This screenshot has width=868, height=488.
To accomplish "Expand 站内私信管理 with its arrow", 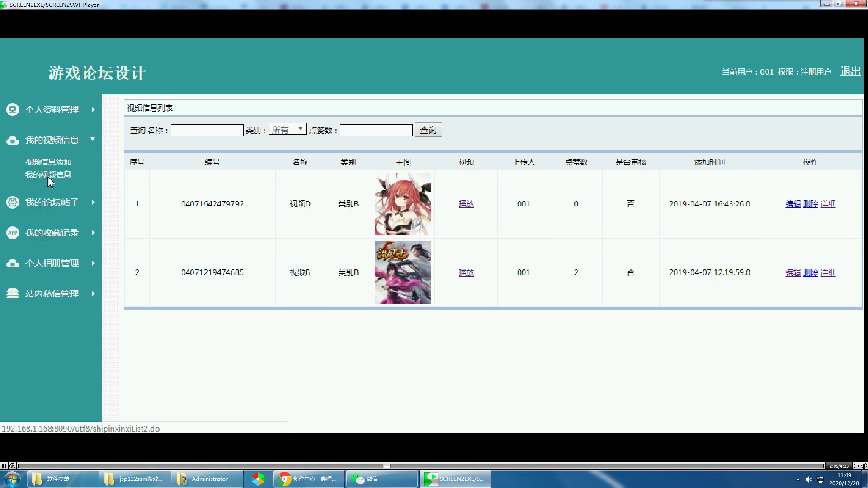I will tap(94, 294).
